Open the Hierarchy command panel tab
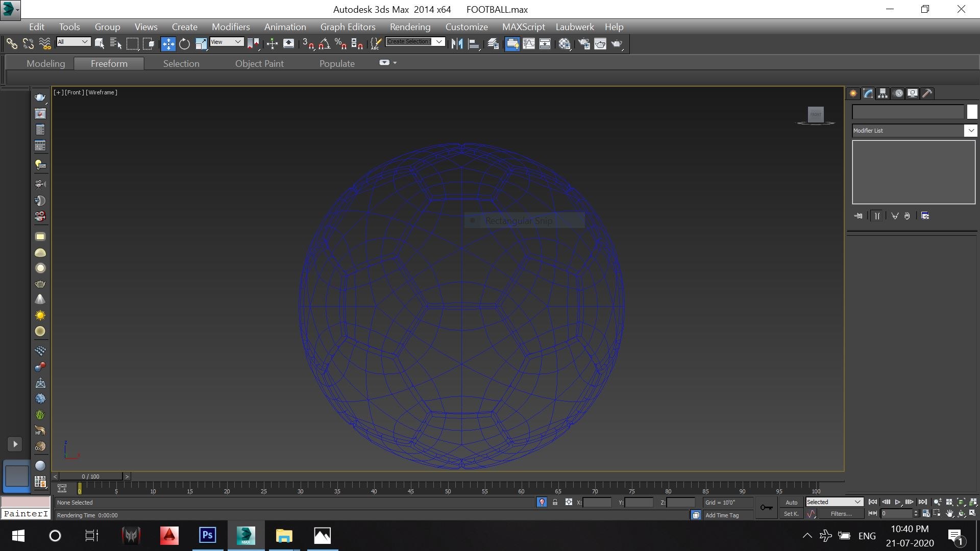Viewport: 980px width, 551px height. point(883,93)
